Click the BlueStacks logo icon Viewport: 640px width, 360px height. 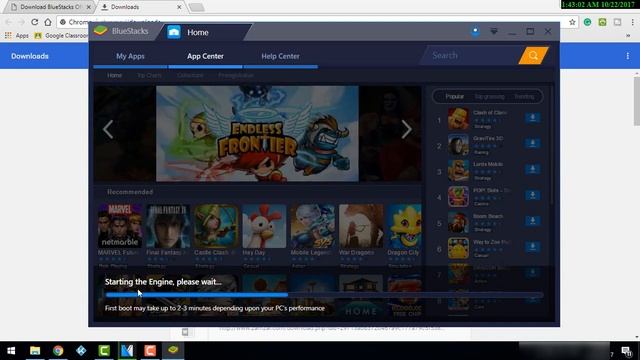(100, 31)
